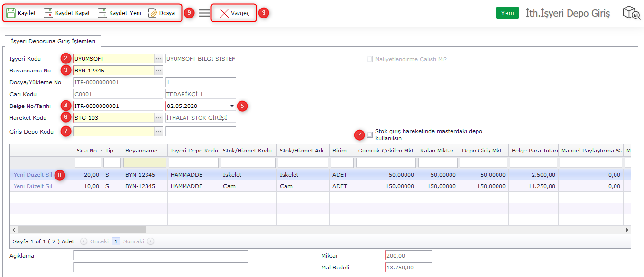Click the green Yeni status button
This screenshot has height=277, width=644.
pyautogui.click(x=507, y=13)
